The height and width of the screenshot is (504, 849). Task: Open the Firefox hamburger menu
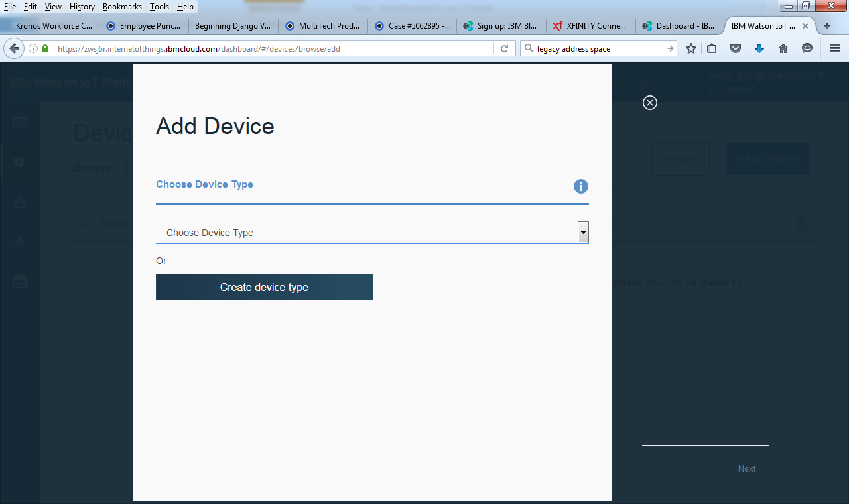point(835,48)
